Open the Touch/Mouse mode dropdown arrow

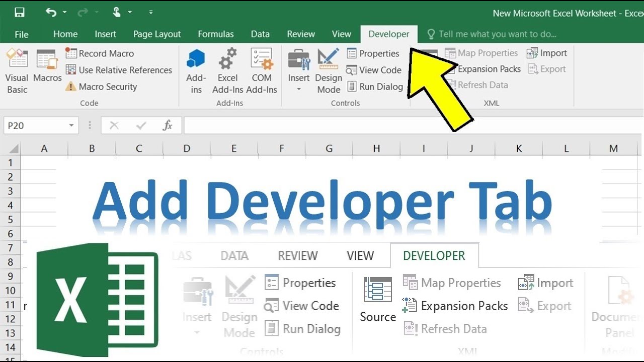point(130,13)
